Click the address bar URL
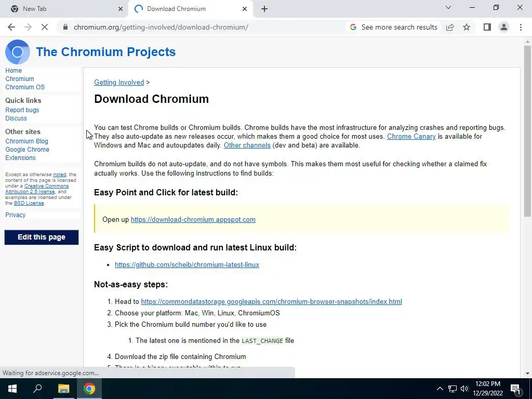 coord(161,27)
